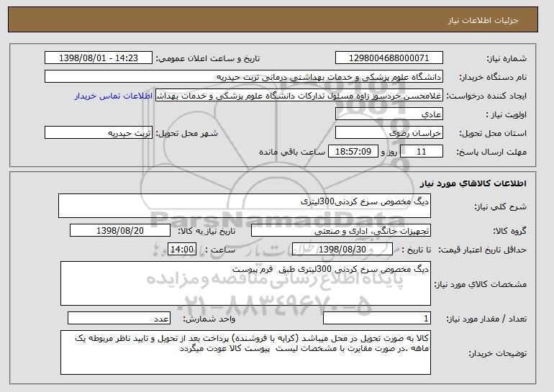Click the حداقل تاریخ اعتبار قیمت label
Image resolution: width=554 pixels, height=392 pixels.
tap(483, 250)
